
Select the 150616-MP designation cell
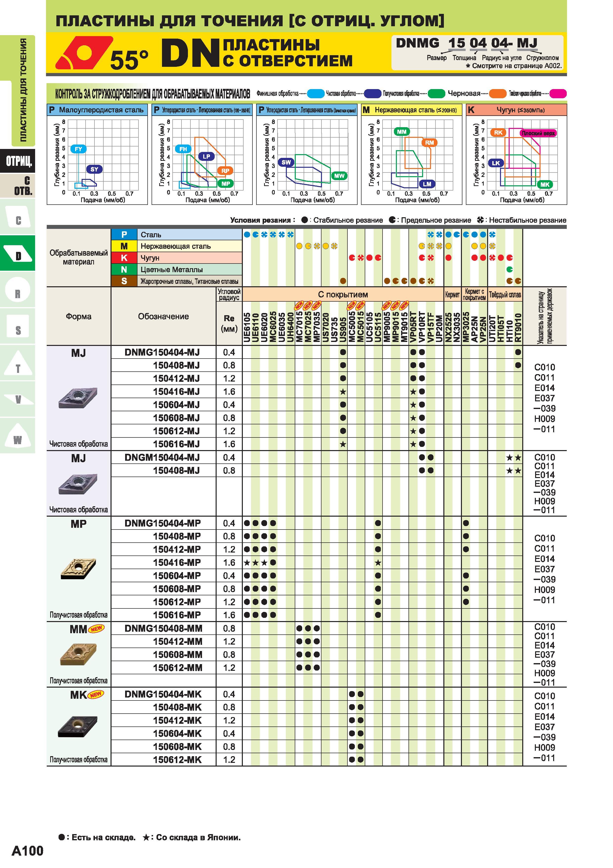pos(163,615)
